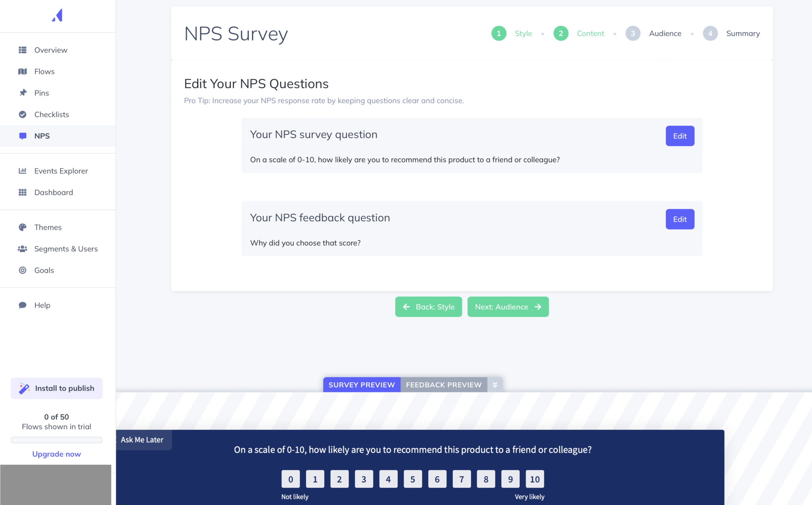812x505 pixels.
Task: Select the Flows sidebar icon
Action: coord(23,72)
